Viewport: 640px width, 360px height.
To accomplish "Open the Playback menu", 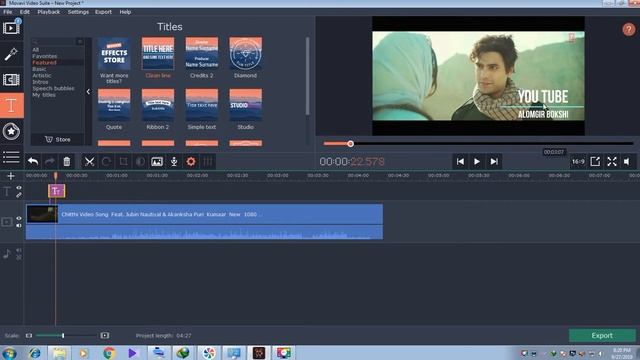I will (x=49, y=12).
